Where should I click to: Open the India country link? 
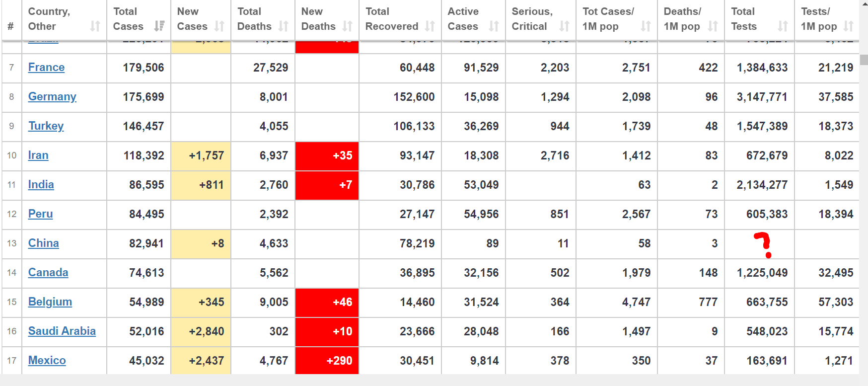tap(41, 185)
